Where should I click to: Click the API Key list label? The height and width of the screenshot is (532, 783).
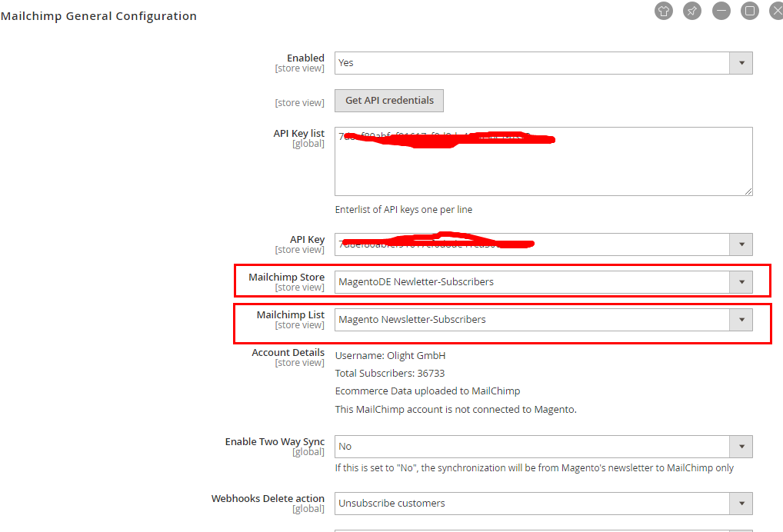point(298,133)
